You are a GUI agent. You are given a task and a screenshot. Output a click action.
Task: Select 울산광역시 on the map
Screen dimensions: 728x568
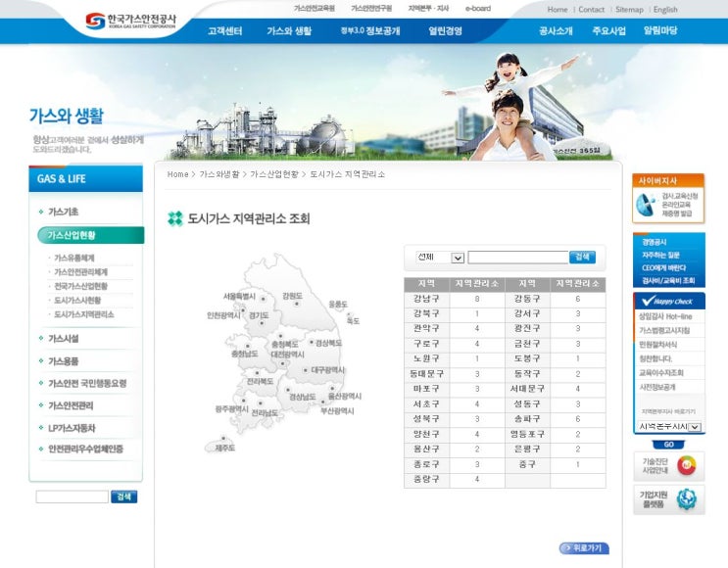pyautogui.click(x=345, y=396)
